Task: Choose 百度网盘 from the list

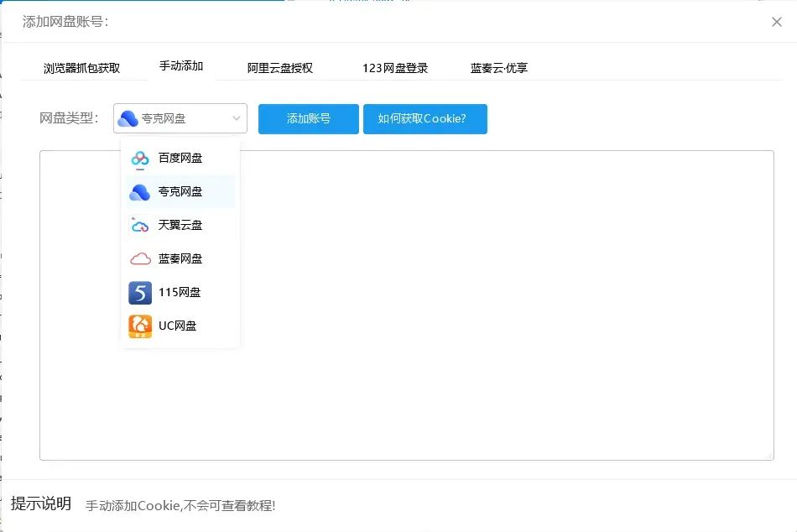Action: [180, 159]
